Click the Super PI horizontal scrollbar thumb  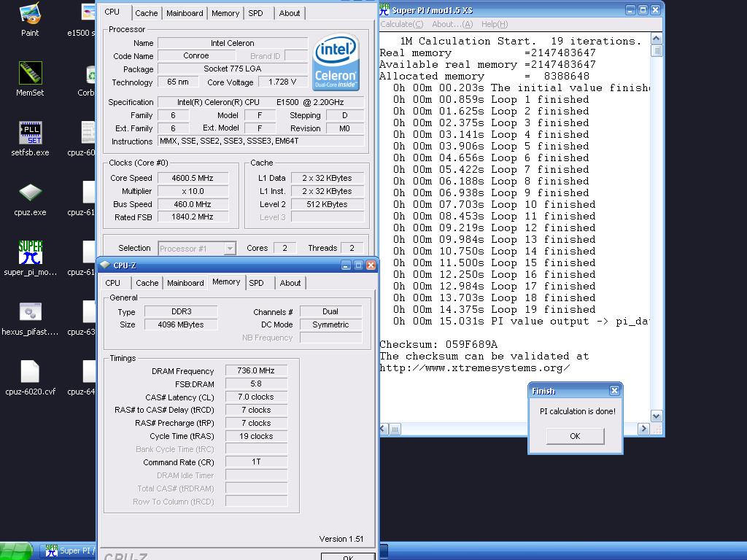(395, 429)
